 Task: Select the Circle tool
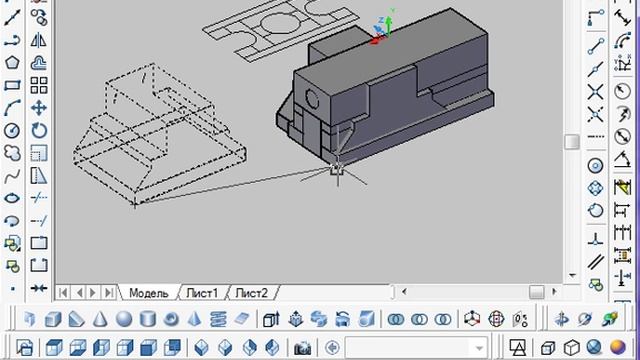coord(12,131)
